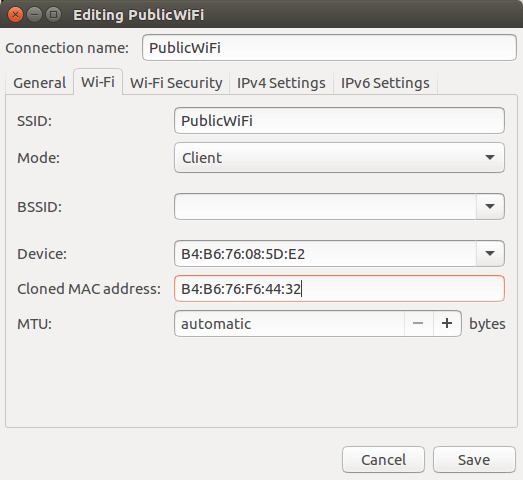Open the Wi-Fi Security tab
Viewport: 523px width, 480px height.
(176, 83)
